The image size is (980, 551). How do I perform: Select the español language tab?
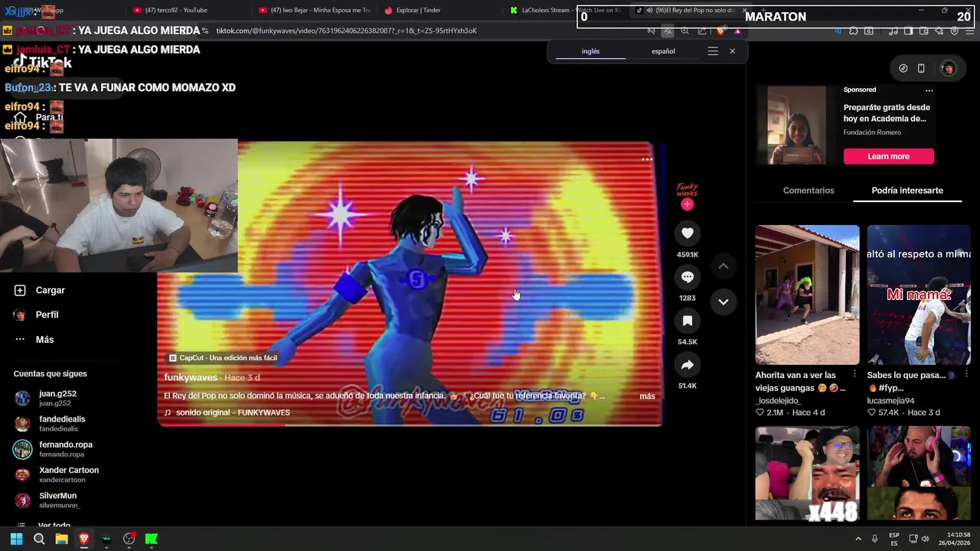[x=663, y=51]
